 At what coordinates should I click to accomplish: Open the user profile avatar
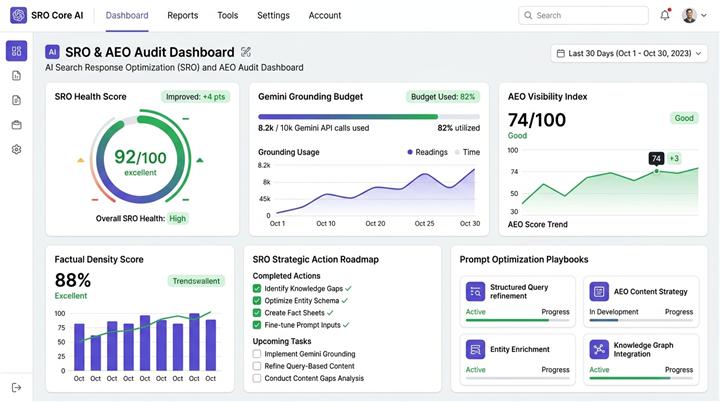[x=689, y=15]
